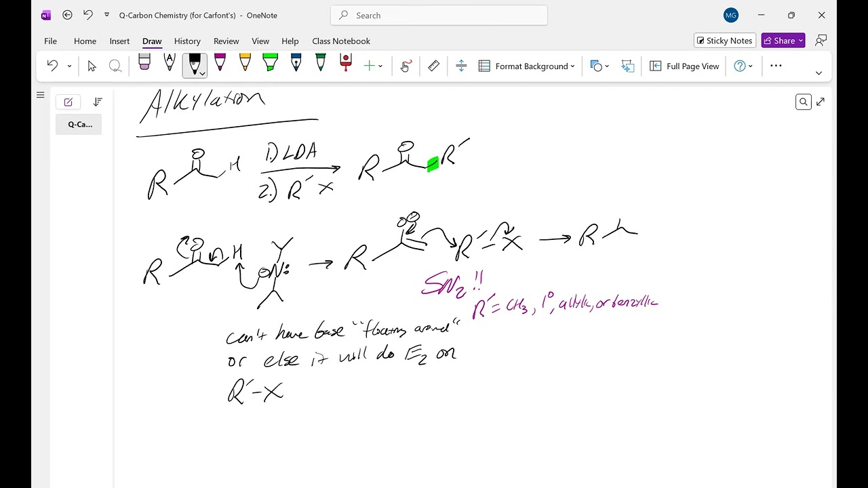Click the Draw tab
This screenshot has height=488, width=868.
(x=152, y=41)
